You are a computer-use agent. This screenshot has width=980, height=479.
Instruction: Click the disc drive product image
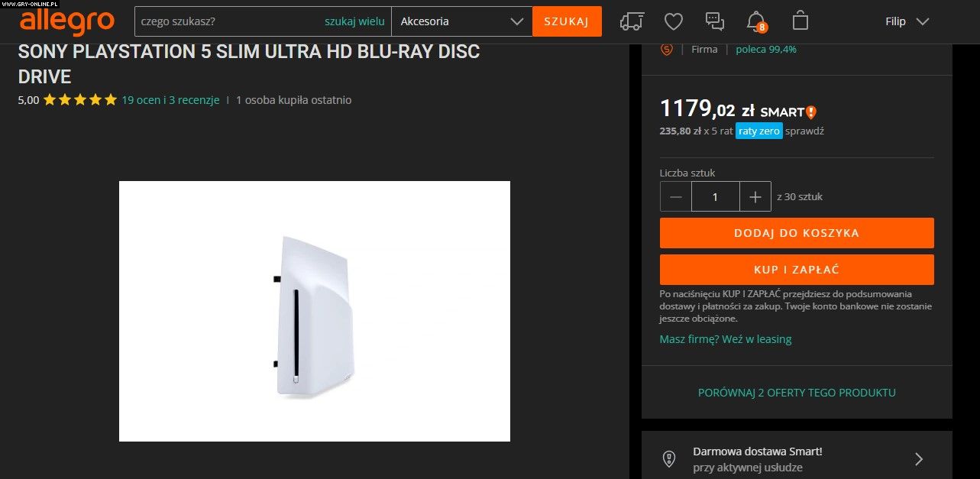[315, 311]
